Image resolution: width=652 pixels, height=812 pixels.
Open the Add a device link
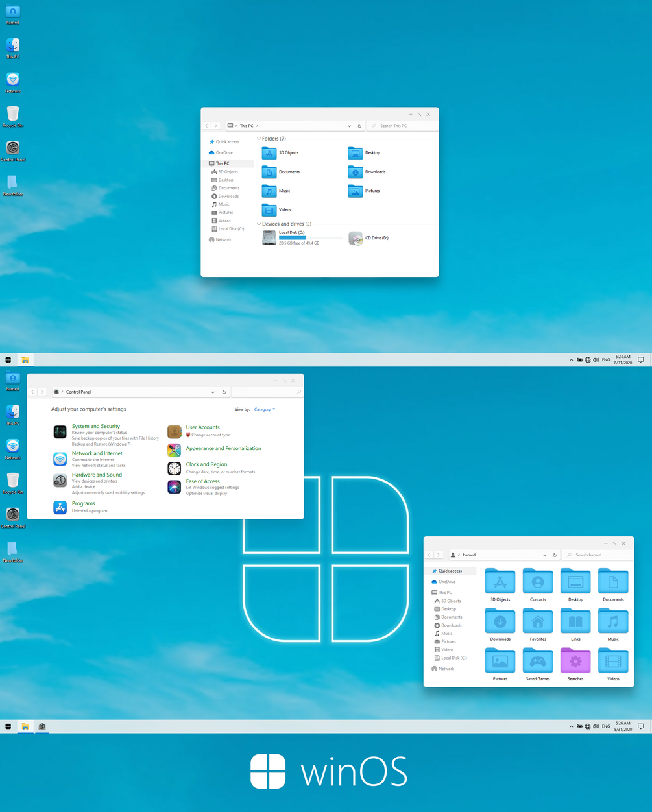84,487
